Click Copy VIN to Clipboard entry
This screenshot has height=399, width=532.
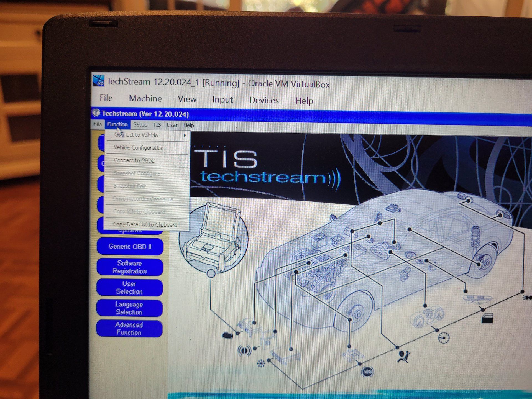coord(147,212)
